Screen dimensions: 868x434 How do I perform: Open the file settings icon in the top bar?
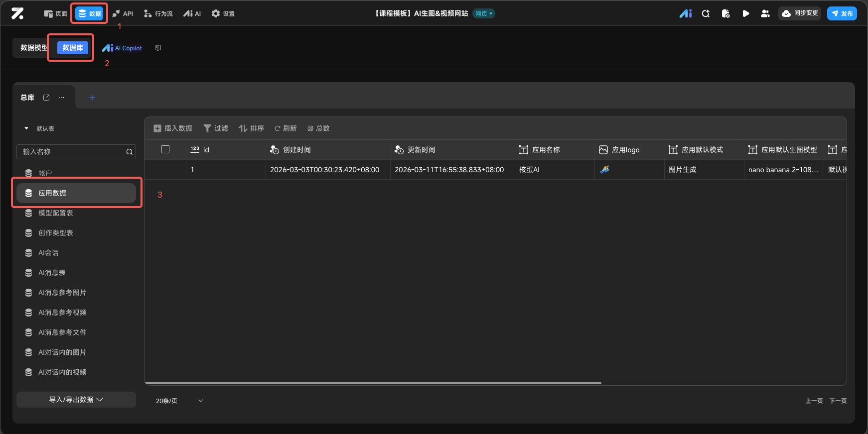(725, 13)
